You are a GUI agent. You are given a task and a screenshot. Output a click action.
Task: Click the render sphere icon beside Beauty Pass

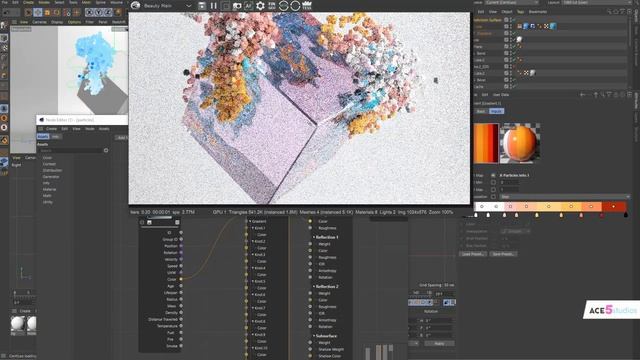[136, 6]
